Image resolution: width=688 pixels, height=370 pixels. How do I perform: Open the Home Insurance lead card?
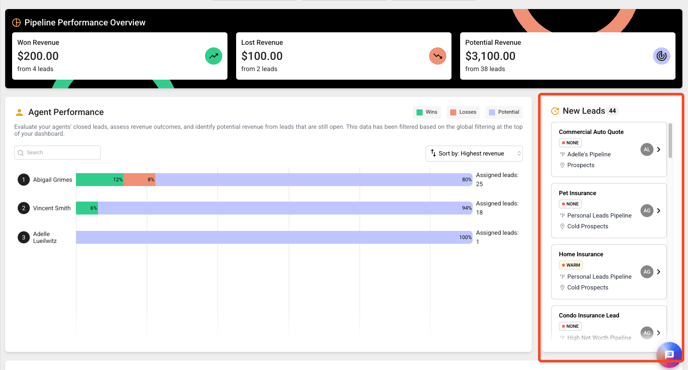[x=609, y=272]
